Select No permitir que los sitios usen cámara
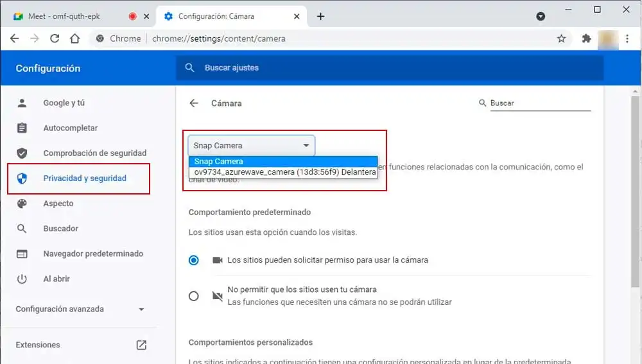 [x=194, y=296]
